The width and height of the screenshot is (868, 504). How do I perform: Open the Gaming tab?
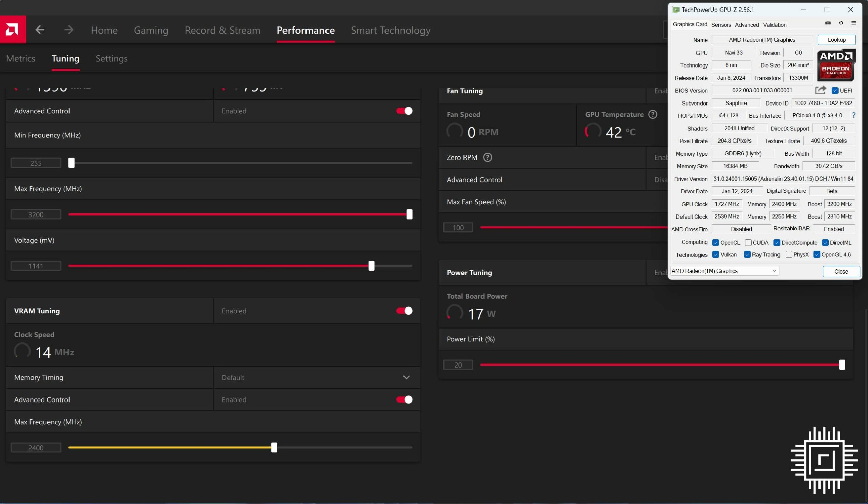[x=151, y=30]
